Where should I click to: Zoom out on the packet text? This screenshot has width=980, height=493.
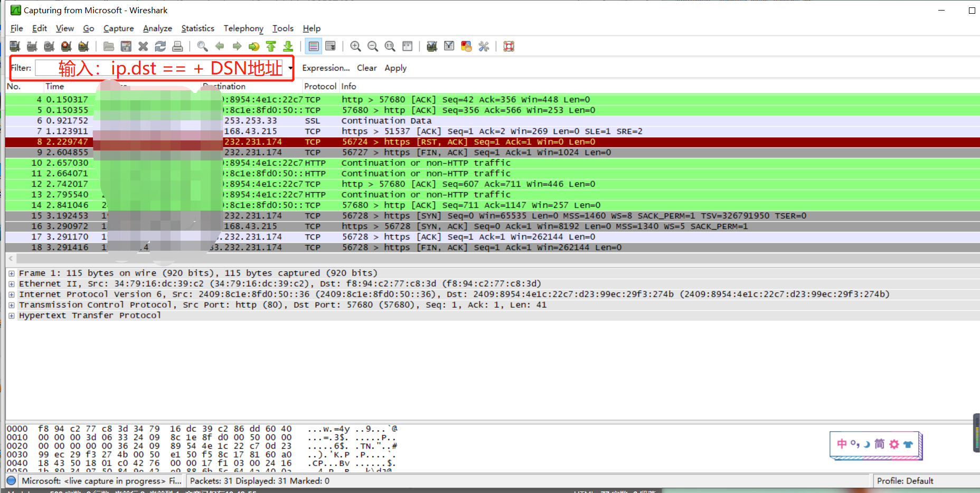click(x=373, y=46)
